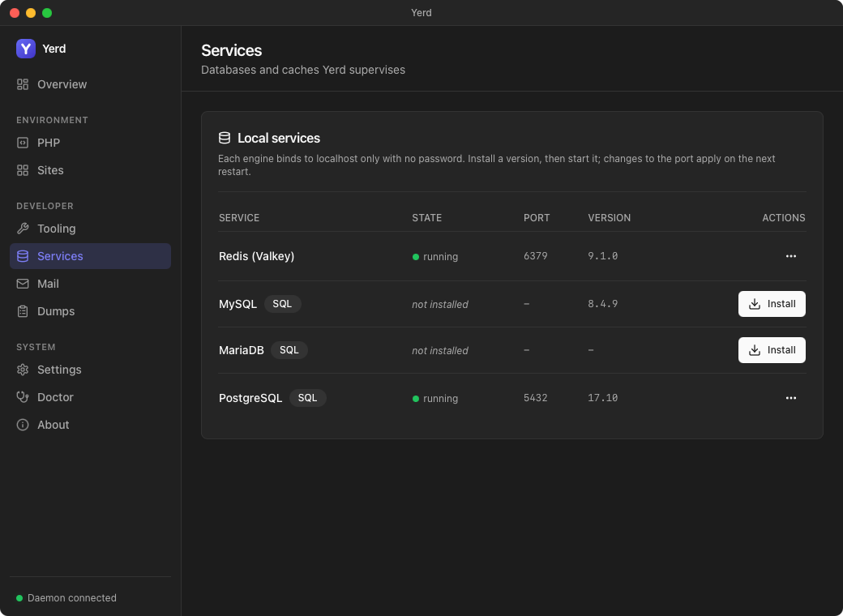The height and width of the screenshot is (616, 843).
Task: Open the Doctor page
Action: pyautogui.click(x=90, y=397)
